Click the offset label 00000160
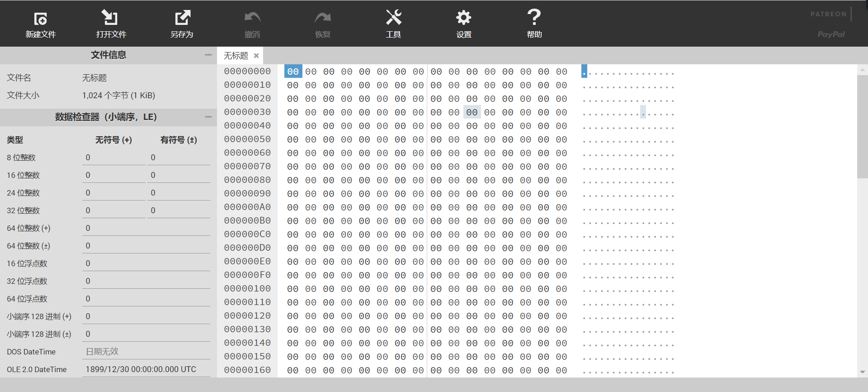 tap(247, 370)
